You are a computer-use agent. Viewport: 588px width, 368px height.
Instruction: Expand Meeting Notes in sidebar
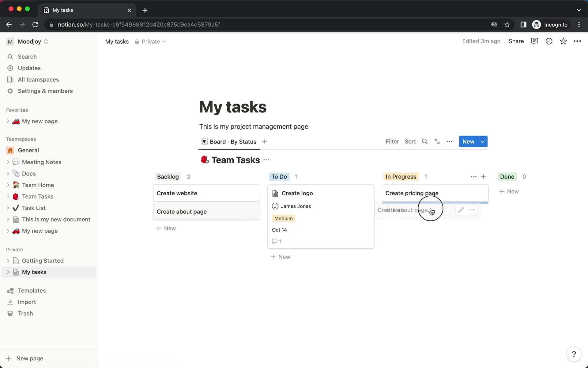8,162
